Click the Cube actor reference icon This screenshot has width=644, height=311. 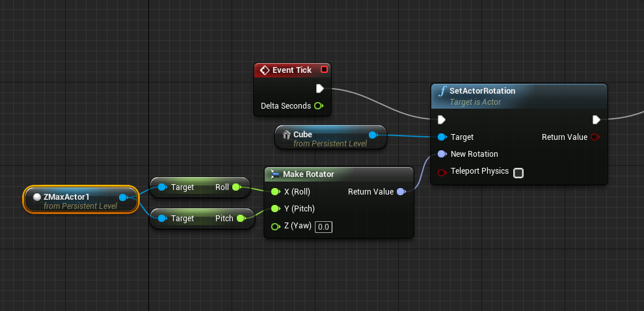pos(286,135)
